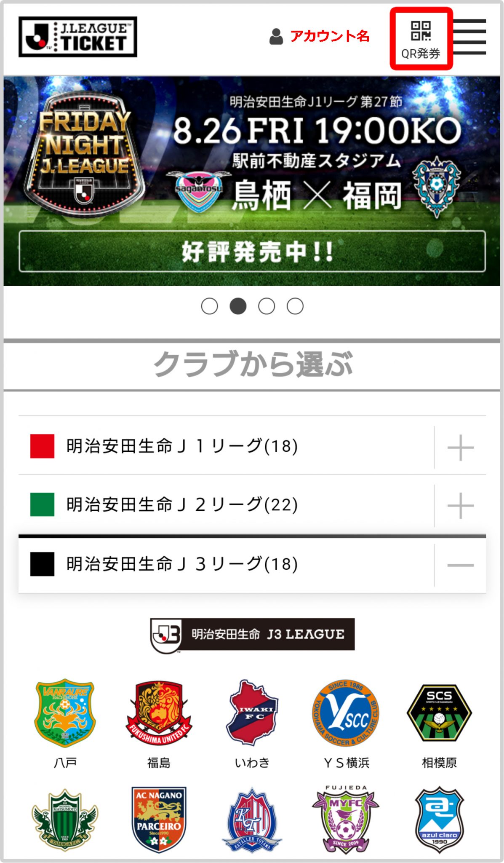Click the J.LEAGUE TICKET logo

(x=78, y=37)
